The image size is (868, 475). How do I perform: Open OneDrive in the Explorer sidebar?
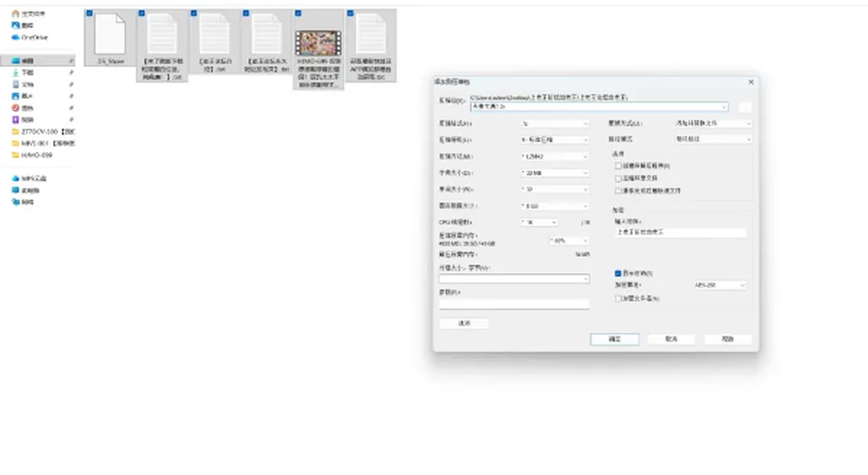(30, 37)
